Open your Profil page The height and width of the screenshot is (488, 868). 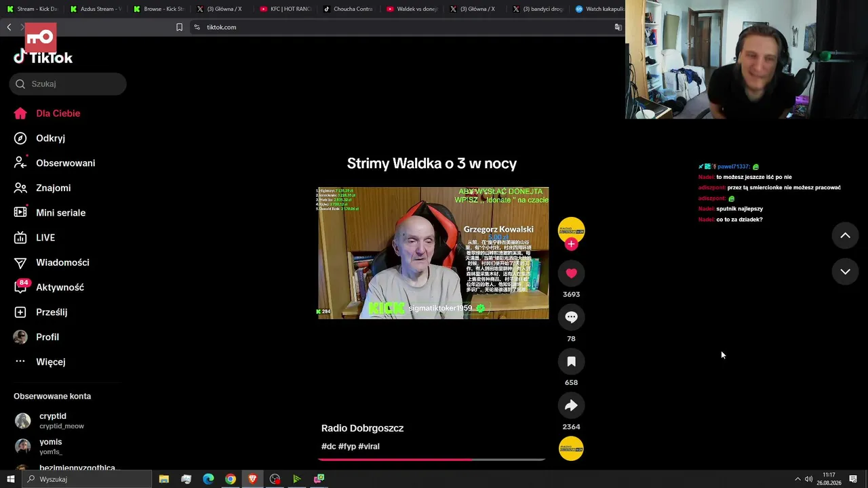coord(37,337)
